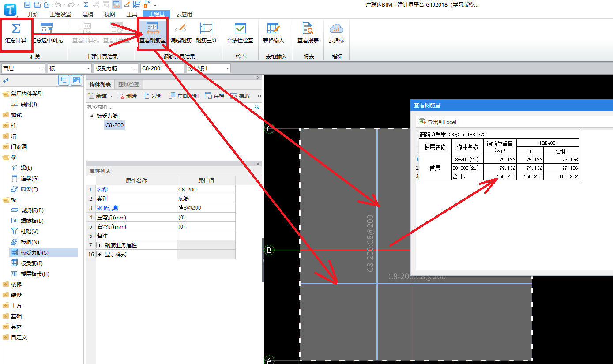
Task: Switch to 图纸管理 tab
Action: pyautogui.click(x=129, y=85)
